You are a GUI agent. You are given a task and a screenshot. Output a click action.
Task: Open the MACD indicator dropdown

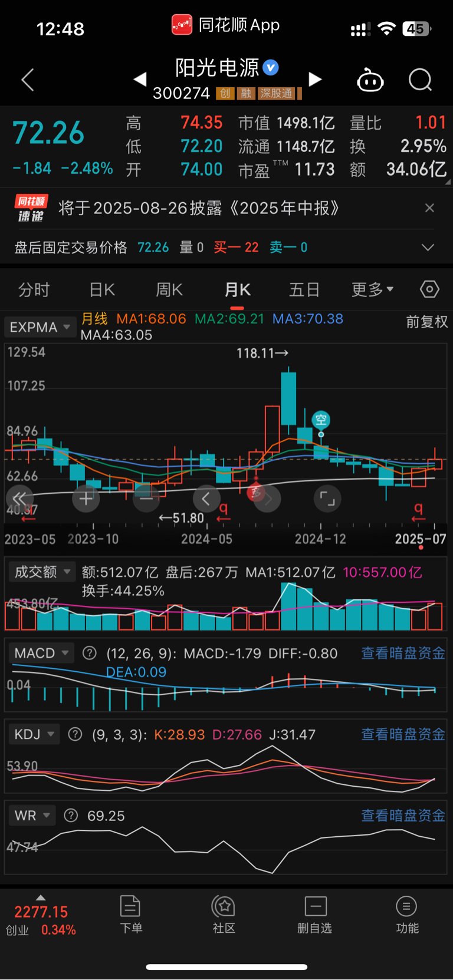click(41, 653)
